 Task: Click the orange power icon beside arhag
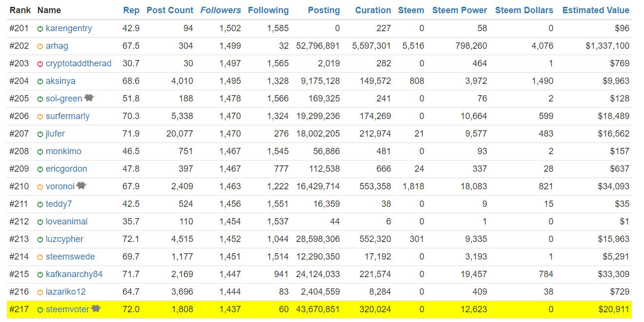click(x=40, y=46)
